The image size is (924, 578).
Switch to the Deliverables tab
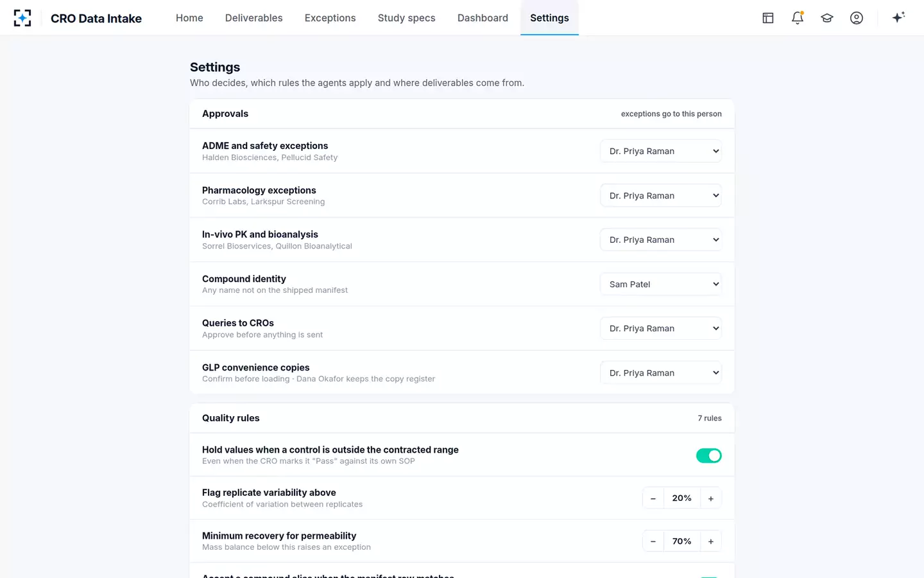[254, 18]
